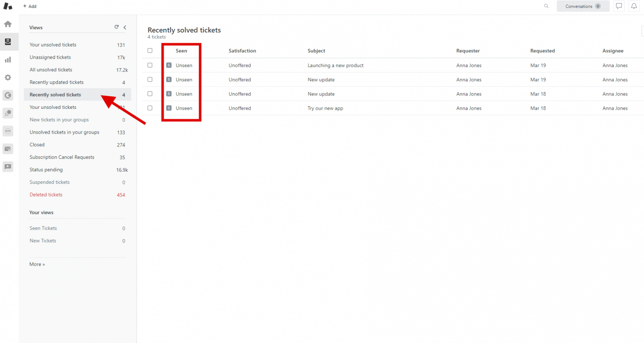This screenshot has width=644, height=343.
Task: Sort tickets by the Requested column header
Action: 542,50
